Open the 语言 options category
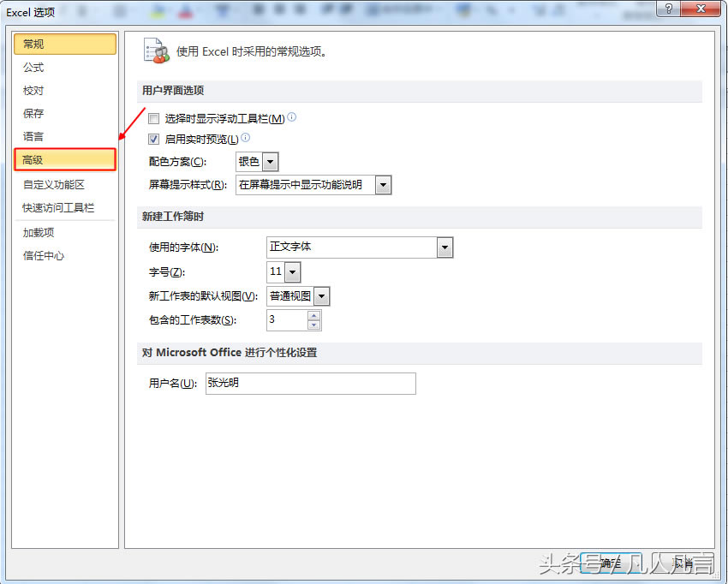 (x=65, y=136)
